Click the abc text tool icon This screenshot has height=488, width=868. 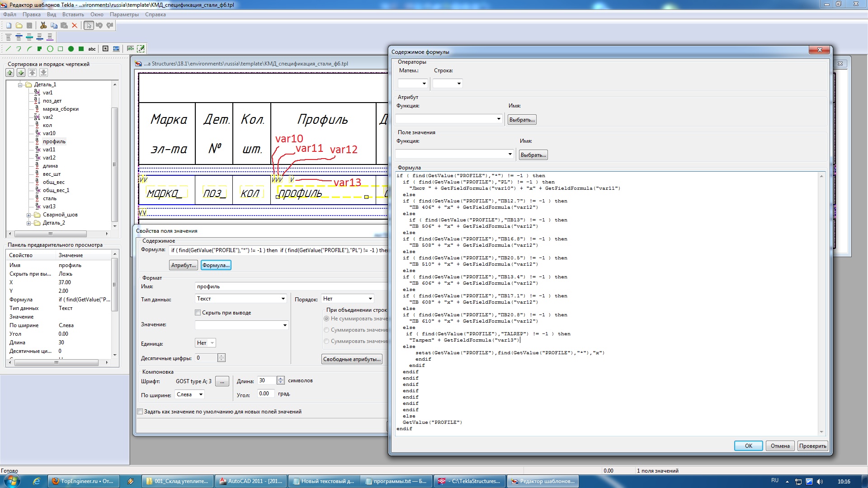92,49
